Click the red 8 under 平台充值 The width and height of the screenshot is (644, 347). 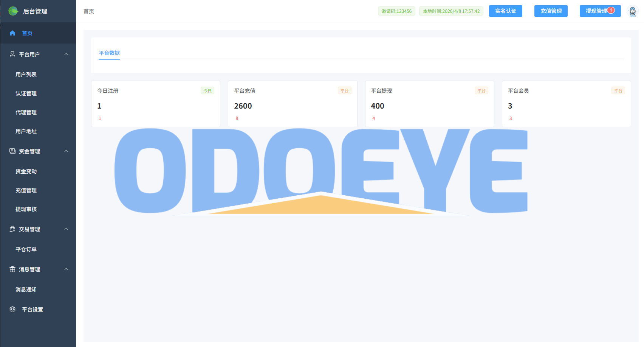[237, 118]
